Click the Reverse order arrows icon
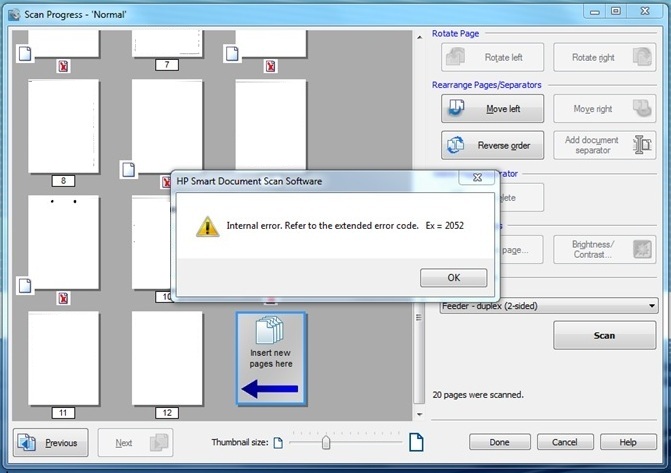 point(455,145)
